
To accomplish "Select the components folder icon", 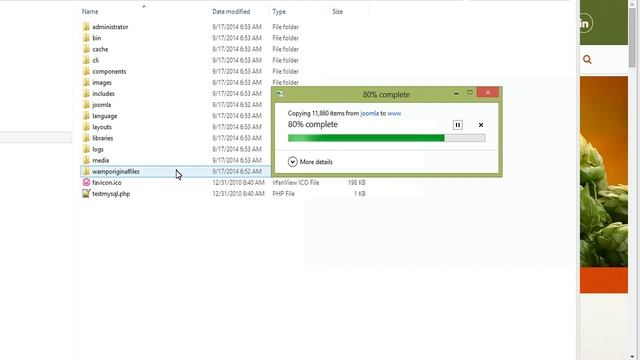I will click(86, 71).
